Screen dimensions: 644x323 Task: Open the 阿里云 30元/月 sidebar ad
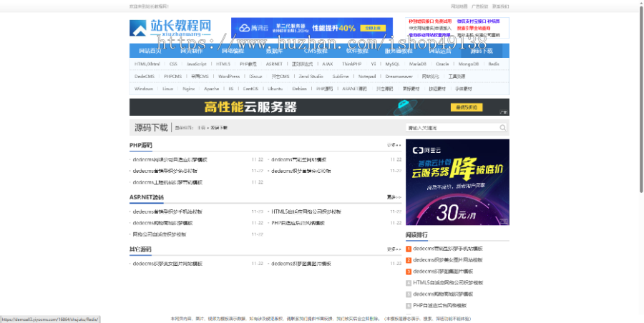[x=457, y=182]
